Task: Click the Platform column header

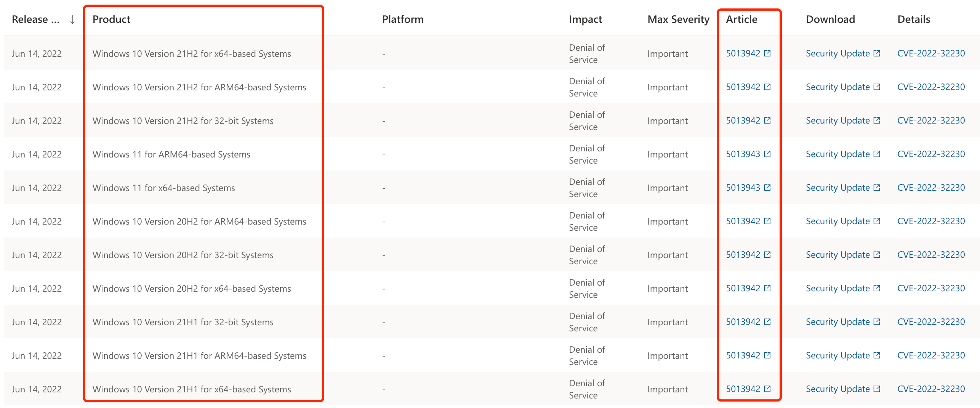Action: tap(403, 19)
